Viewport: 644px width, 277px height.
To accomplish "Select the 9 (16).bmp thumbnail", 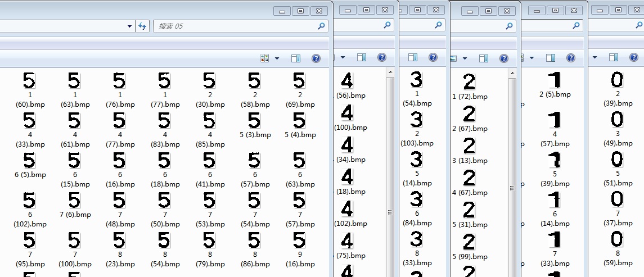I will [299, 240].
